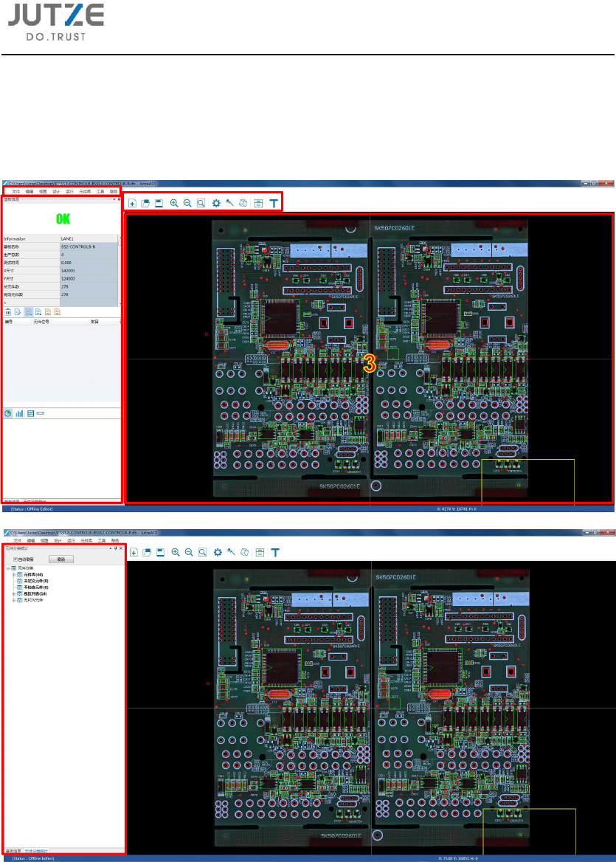
Task: Select the T text tool in the lower toolbar
Action: pos(274,552)
